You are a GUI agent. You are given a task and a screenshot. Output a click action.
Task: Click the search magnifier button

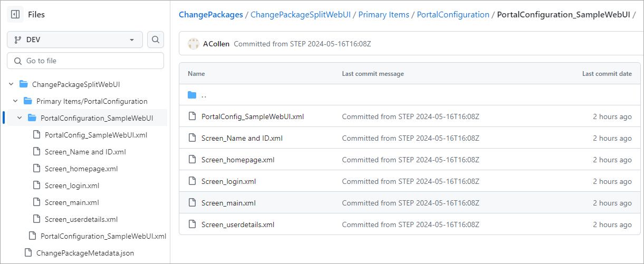point(156,40)
